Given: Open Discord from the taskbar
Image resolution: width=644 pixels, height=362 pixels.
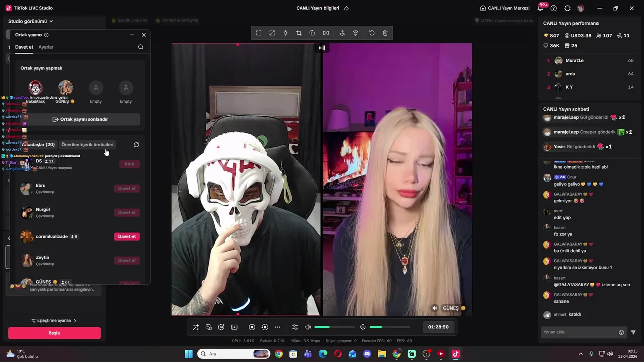Looking at the screenshot, I should point(367,354).
